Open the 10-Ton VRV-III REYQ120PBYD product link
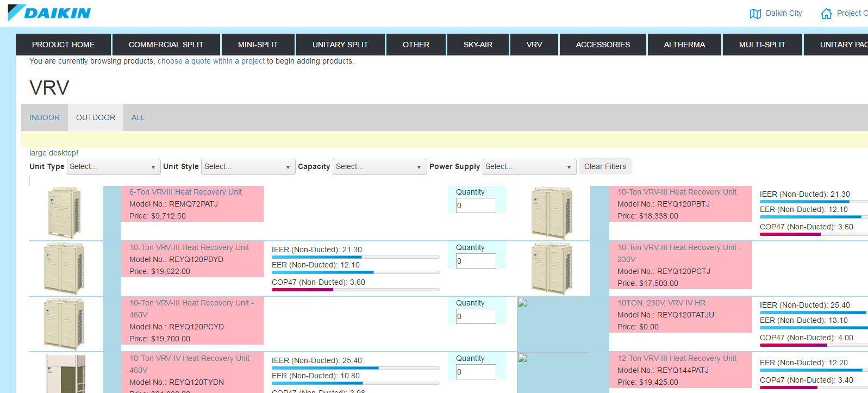868x393 pixels. click(189, 247)
